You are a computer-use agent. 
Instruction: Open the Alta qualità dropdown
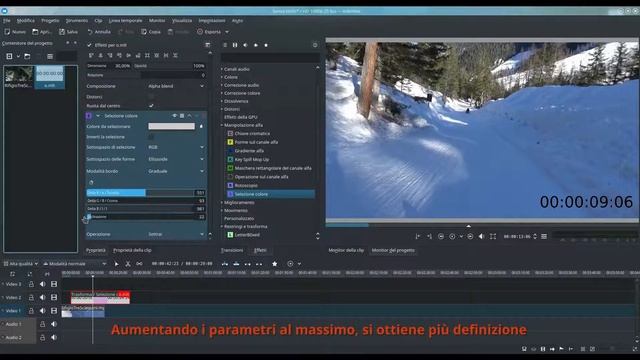pos(21,264)
